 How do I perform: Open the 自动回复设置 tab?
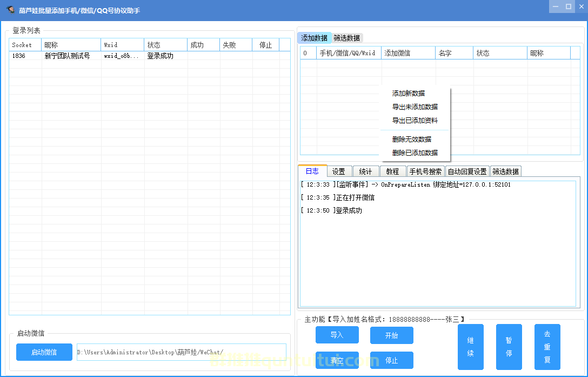click(467, 171)
